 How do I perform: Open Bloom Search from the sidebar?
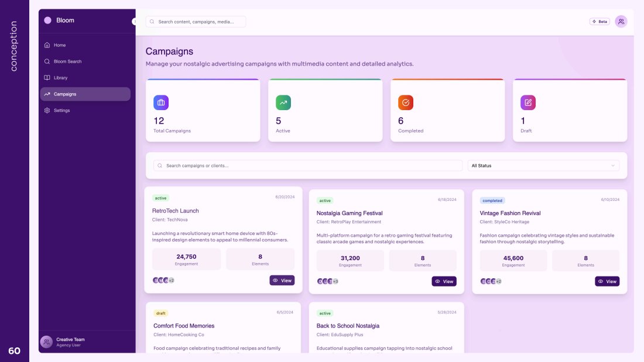(67, 62)
